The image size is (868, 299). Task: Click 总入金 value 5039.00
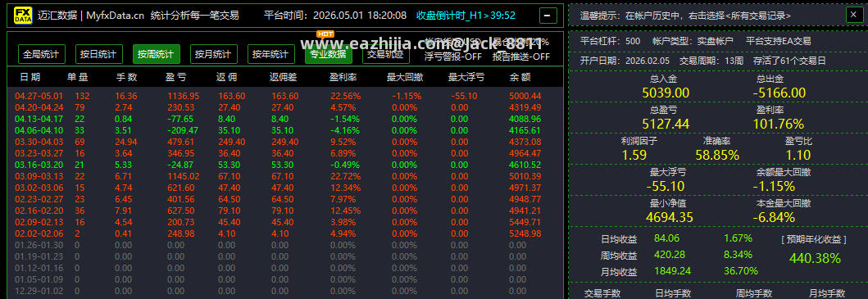point(666,93)
